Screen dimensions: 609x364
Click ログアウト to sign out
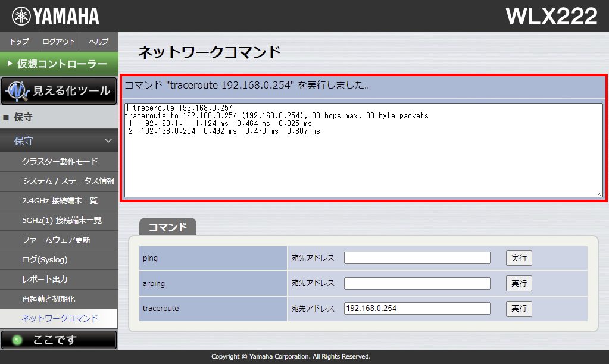coord(58,42)
